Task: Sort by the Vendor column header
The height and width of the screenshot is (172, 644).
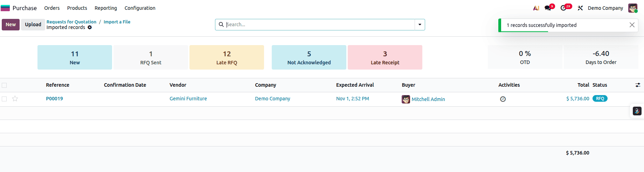Action: 178,85
